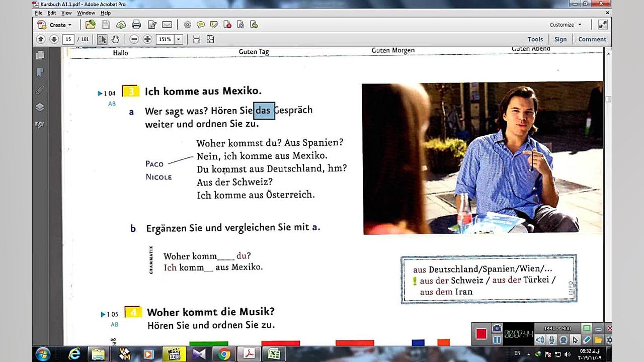This screenshot has width=644, height=362.
Task: Open the View menu
Action: (x=66, y=13)
